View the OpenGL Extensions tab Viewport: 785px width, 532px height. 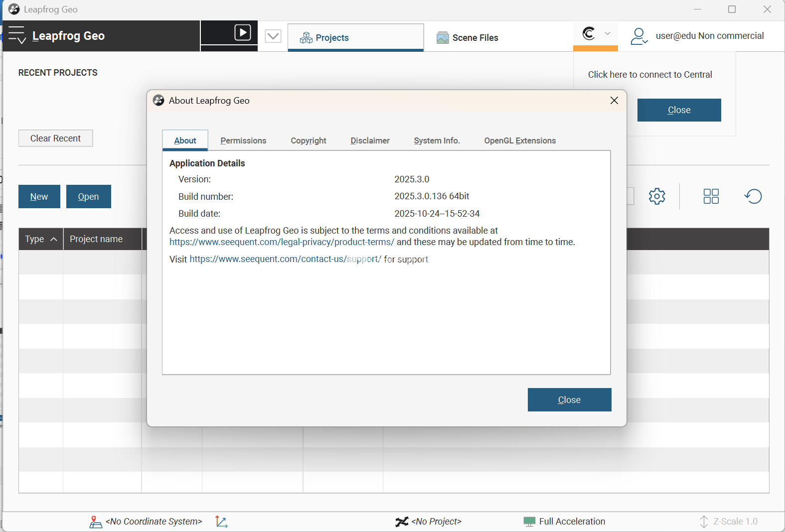[x=520, y=140]
